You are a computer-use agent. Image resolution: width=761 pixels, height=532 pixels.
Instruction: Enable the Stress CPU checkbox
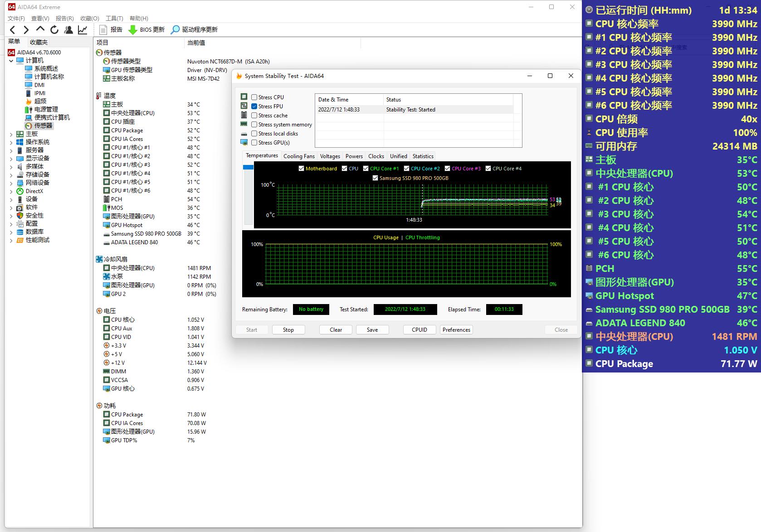pyautogui.click(x=254, y=97)
